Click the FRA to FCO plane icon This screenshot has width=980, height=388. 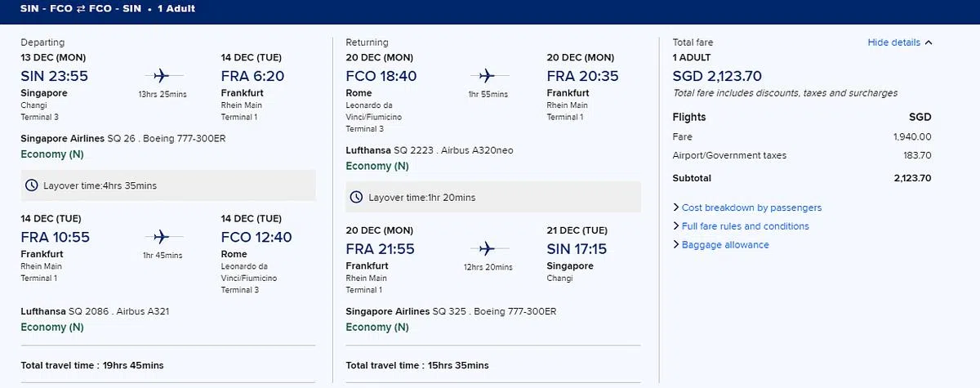tap(161, 237)
